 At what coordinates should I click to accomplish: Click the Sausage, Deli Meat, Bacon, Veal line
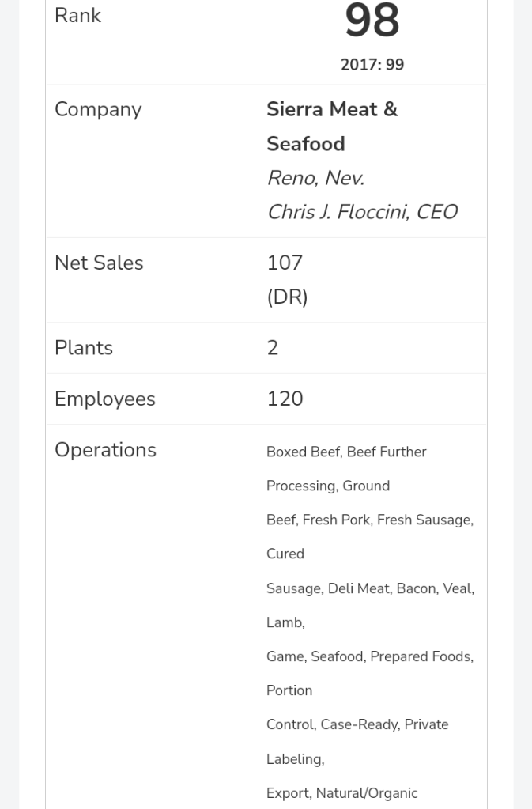(370, 588)
